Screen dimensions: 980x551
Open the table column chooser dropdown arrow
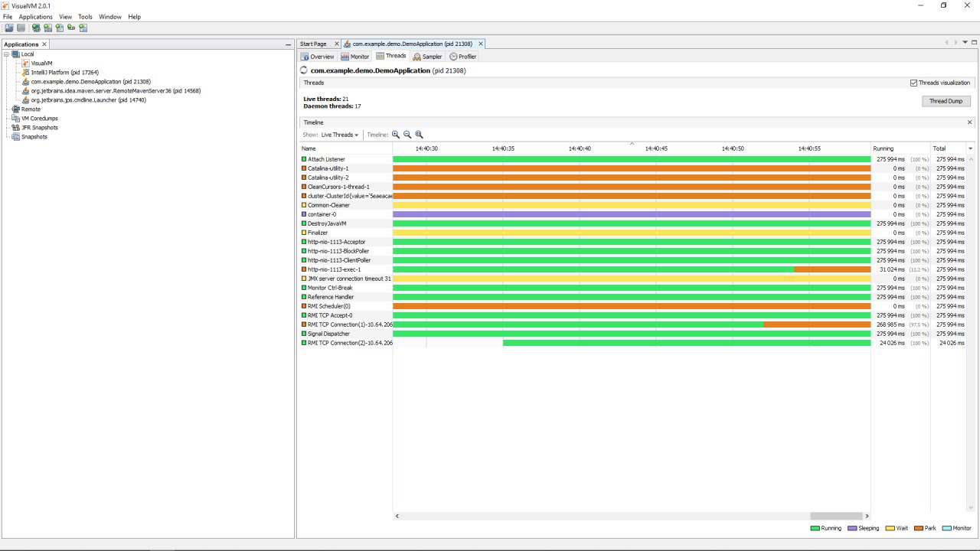coord(971,148)
